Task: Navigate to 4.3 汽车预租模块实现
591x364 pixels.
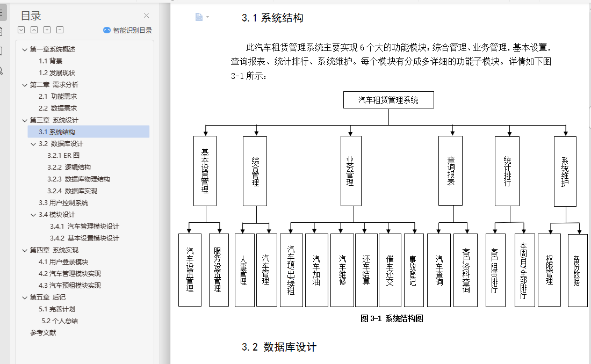Action: [x=70, y=286]
